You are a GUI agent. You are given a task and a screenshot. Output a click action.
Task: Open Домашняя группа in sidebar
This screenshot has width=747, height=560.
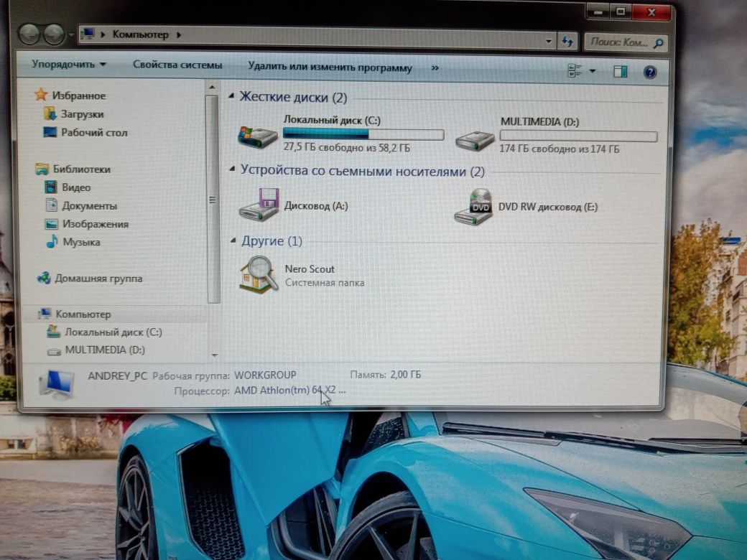[x=98, y=279]
